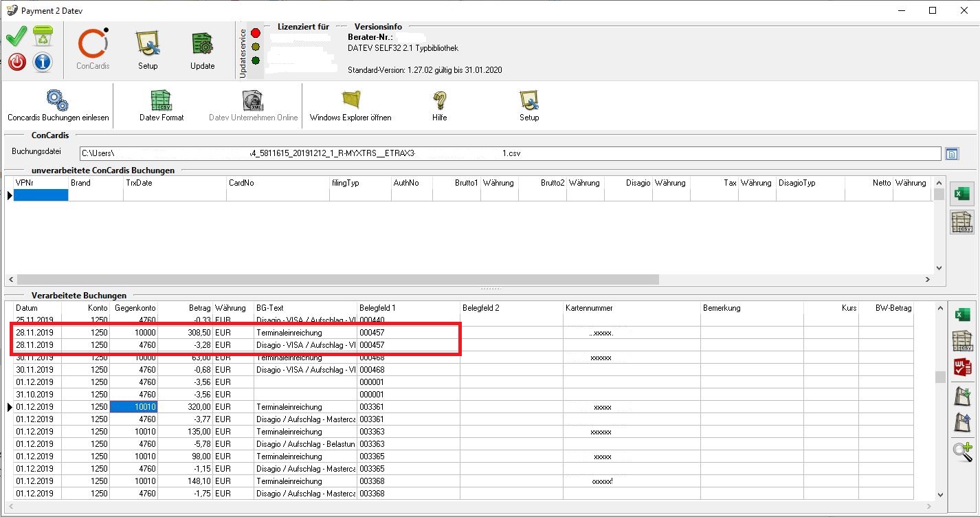The height and width of the screenshot is (517, 980).
Task: Click the lower grid vertical scrollbar thumb
Action: tap(939, 377)
